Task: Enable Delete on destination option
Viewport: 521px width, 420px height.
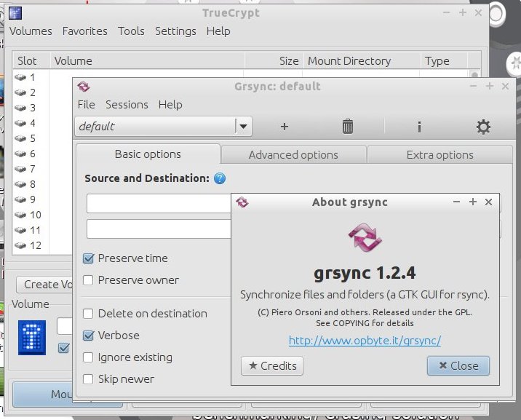Action: [88, 314]
